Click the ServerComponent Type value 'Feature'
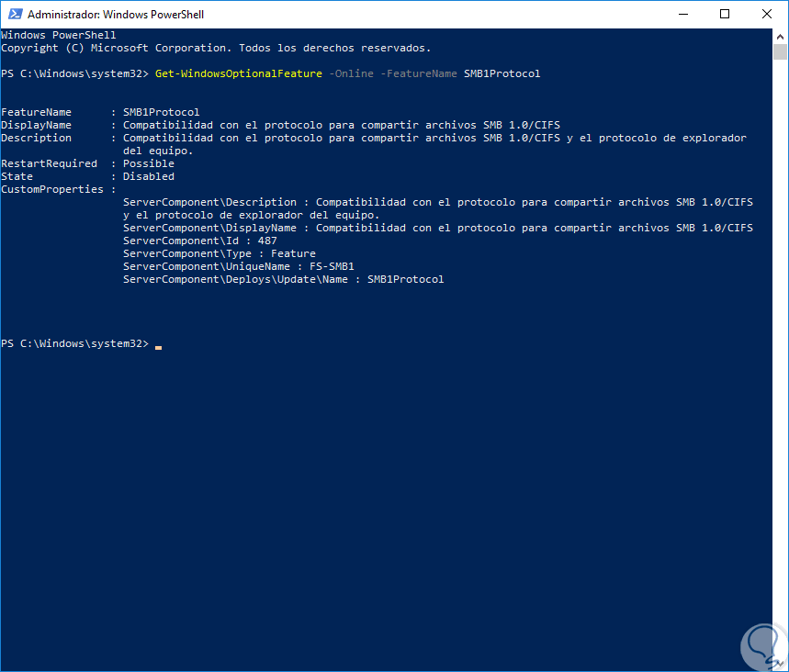This screenshot has width=789, height=672. pos(293,253)
